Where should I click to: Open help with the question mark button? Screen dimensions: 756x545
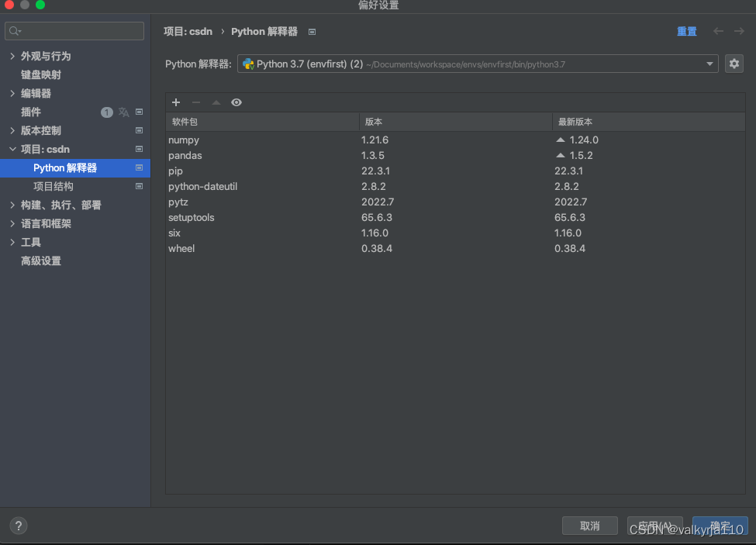pos(19,526)
